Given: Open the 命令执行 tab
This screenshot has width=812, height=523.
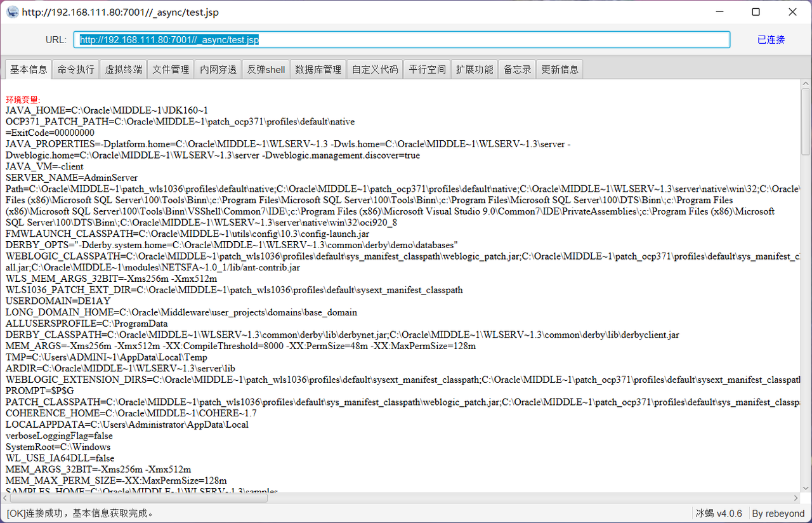Looking at the screenshot, I should (76, 69).
